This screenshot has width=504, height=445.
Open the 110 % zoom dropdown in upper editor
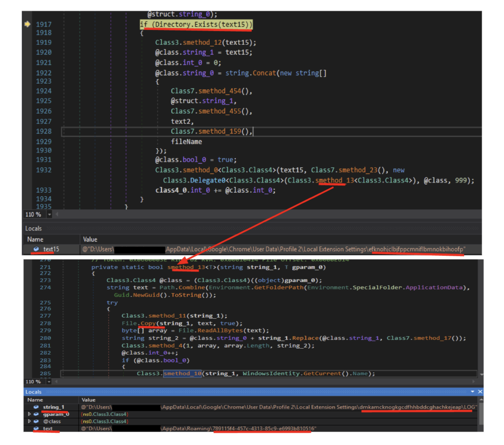(x=49, y=215)
